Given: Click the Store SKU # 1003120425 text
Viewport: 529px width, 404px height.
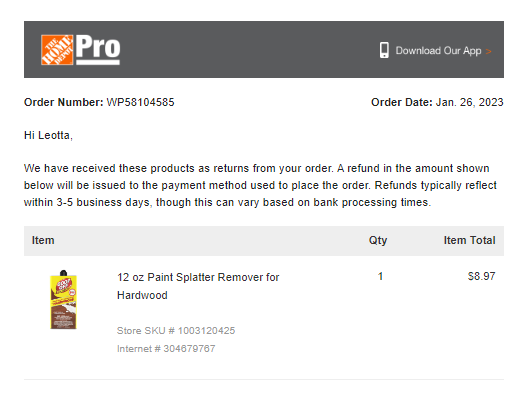Looking at the screenshot, I should tap(176, 330).
